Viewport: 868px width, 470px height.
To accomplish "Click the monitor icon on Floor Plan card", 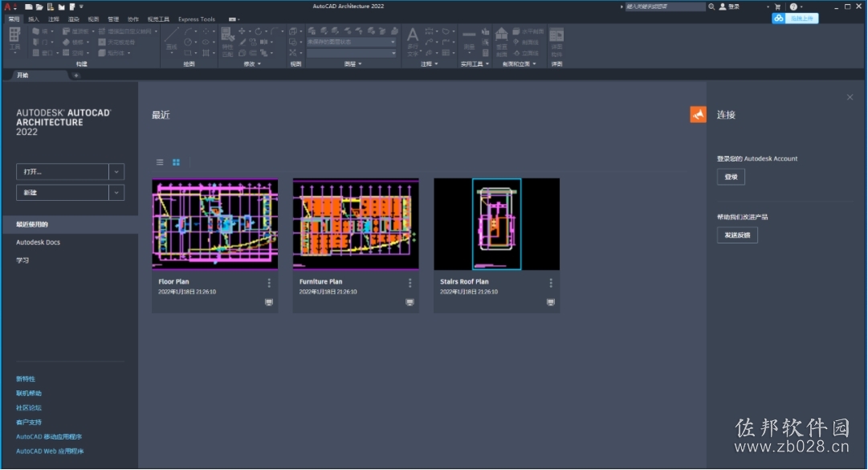I will click(269, 302).
